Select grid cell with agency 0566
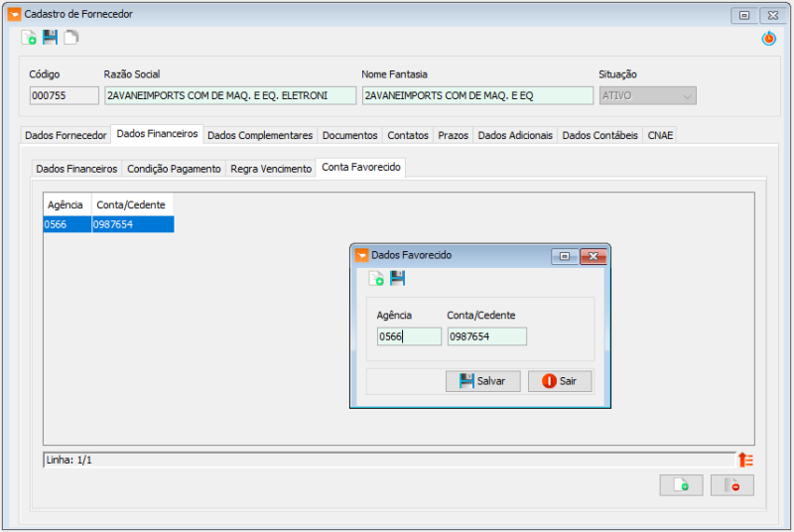 67,224
